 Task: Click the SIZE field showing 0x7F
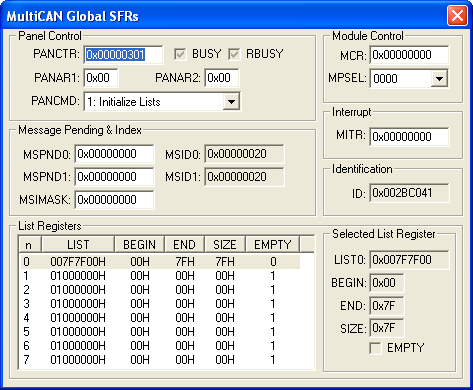click(387, 328)
